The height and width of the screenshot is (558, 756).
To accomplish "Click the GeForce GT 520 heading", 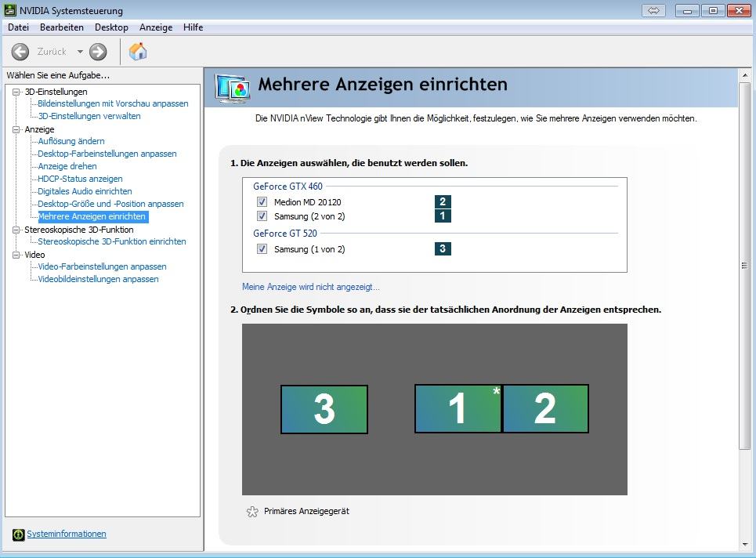I will 285,234.
